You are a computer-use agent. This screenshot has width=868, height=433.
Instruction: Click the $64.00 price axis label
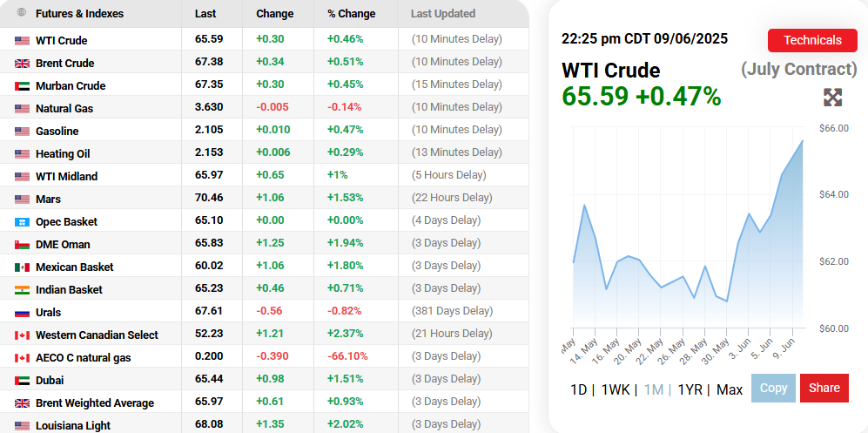tap(834, 194)
